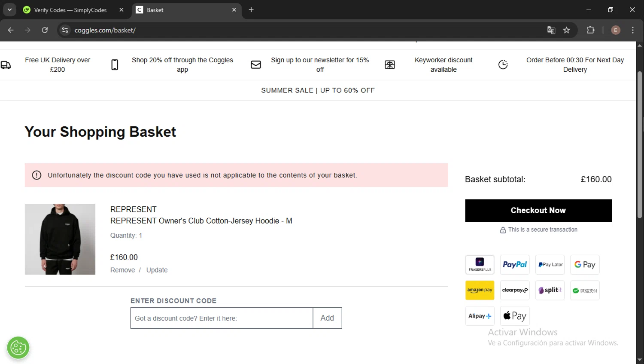Viewport: 644px width, 364px height.
Task: Click the scrollbar down arrow
Action: point(640,360)
